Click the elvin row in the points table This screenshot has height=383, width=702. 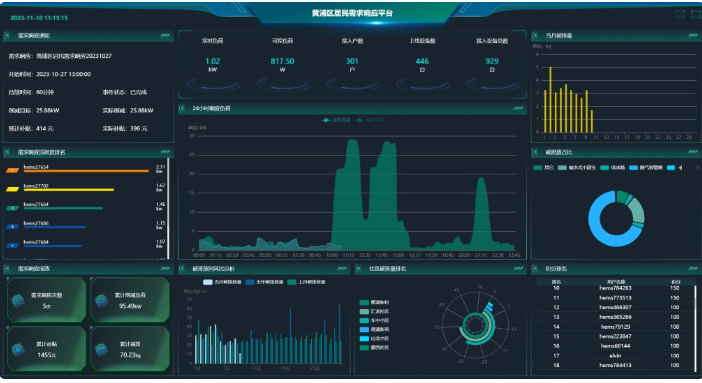click(x=615, y=356)
